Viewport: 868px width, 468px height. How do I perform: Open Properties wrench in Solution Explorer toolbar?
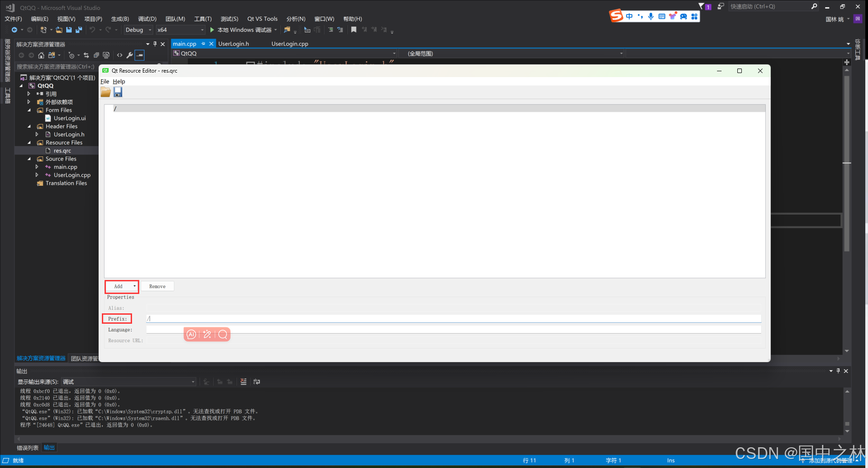(130, 55)
